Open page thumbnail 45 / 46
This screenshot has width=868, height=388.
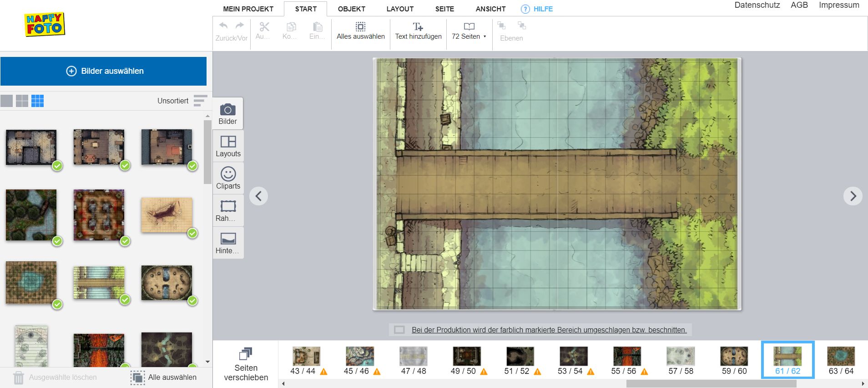359,356
